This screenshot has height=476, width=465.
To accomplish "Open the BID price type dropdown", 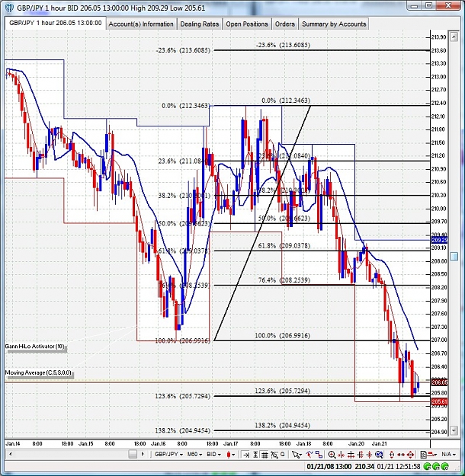I will click(x=213, y=455).
